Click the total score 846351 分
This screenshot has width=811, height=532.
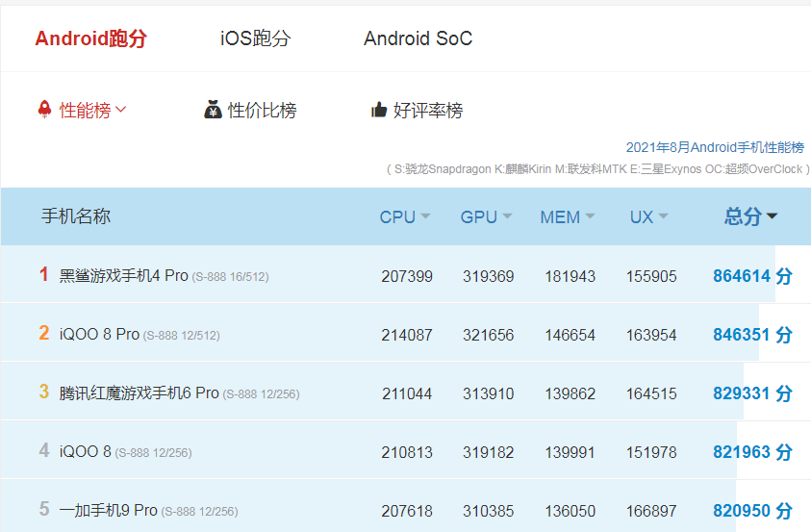coord(752,335)
